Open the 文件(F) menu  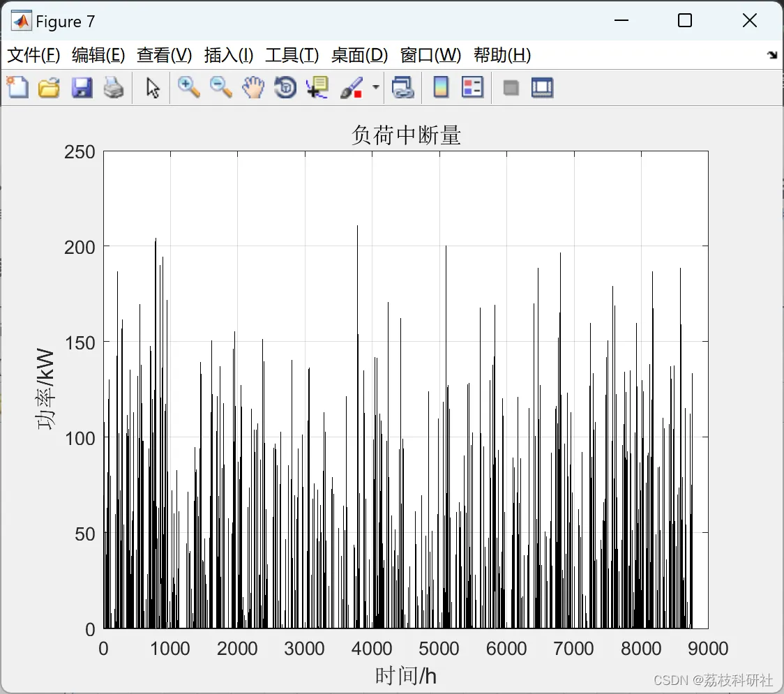tap(33, 55)
